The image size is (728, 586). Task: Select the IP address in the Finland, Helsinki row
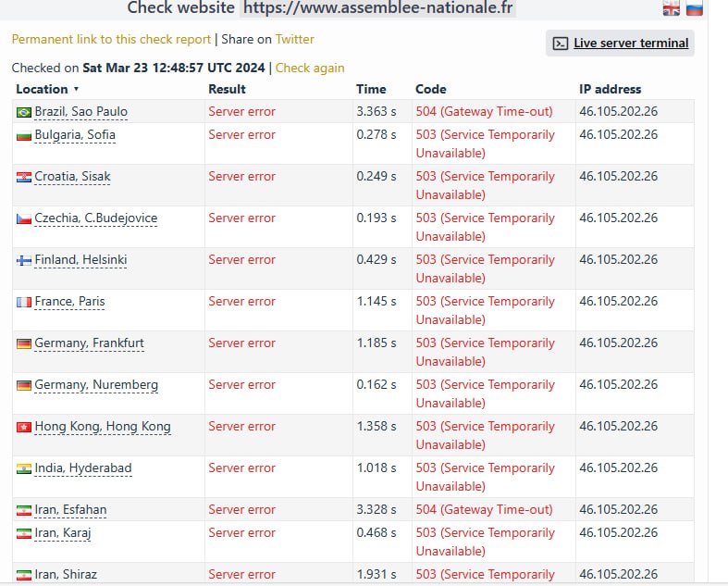(619, 260)
